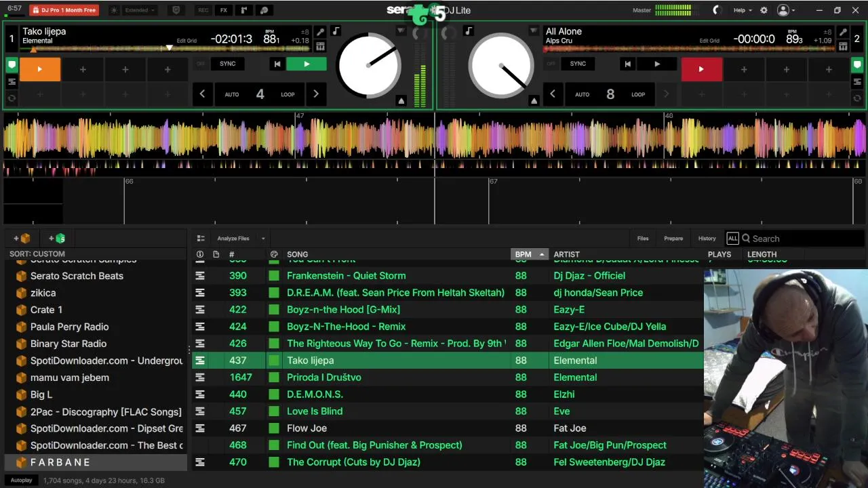Viewport: 868px width, 488px height.
Task: Click Analyze Files button
Action: (233, 239)
